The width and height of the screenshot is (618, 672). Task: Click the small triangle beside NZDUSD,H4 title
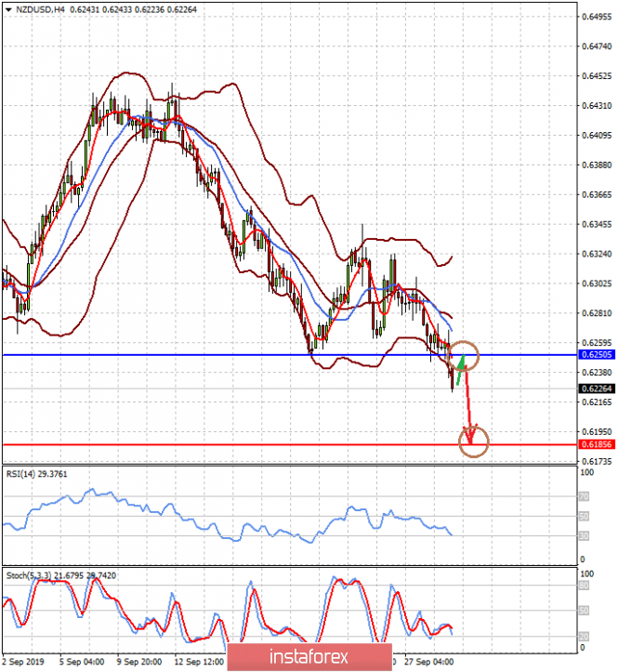click(x=7, y=9)
